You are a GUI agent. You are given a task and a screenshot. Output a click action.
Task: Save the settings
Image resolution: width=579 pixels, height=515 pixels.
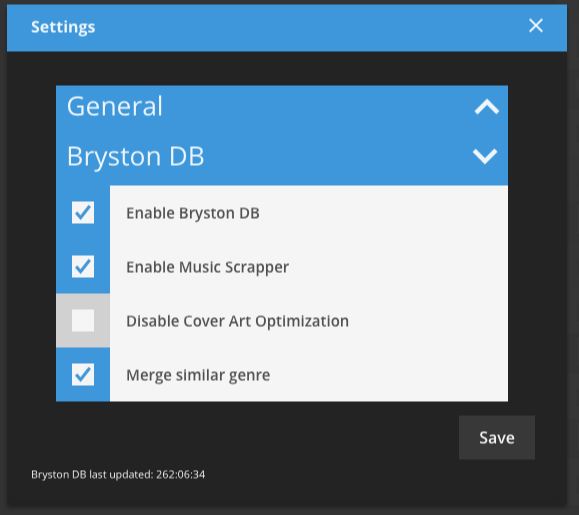point(497,437)
